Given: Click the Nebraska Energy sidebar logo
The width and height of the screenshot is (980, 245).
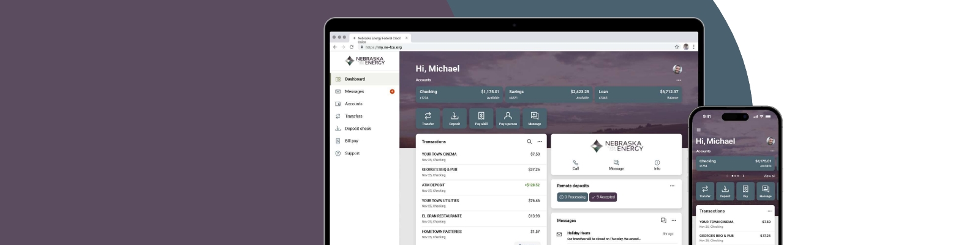Looking at the screenshot, I should coord(365,61).
